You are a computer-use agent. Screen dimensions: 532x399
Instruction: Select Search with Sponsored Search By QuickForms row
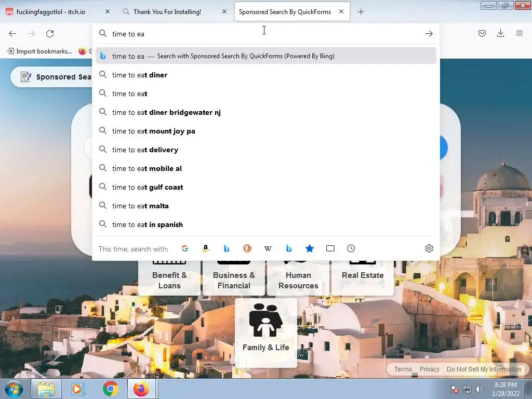pos(266,56)
